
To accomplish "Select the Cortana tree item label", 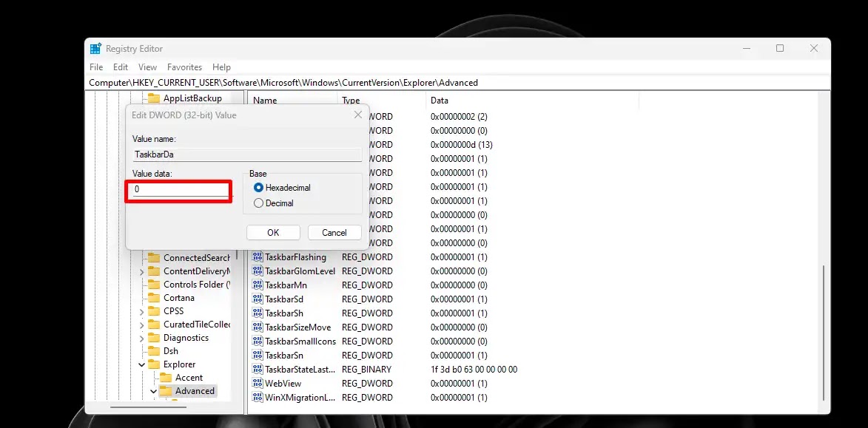I will click(179, 297).
